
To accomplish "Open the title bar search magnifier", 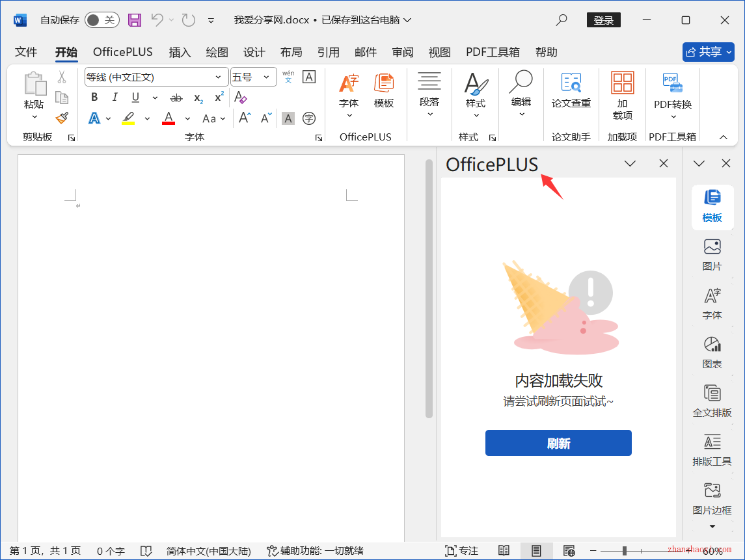I will pyautogui.click(x=562, y=20).
